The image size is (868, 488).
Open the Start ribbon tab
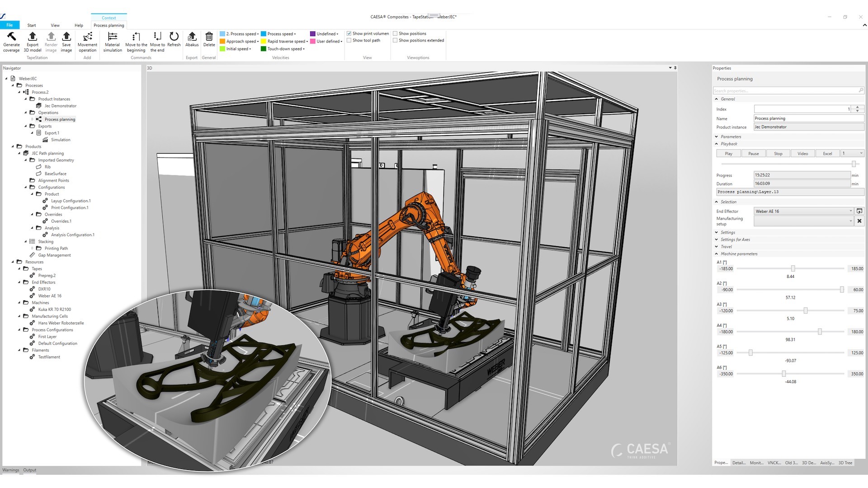click(32, 25)
